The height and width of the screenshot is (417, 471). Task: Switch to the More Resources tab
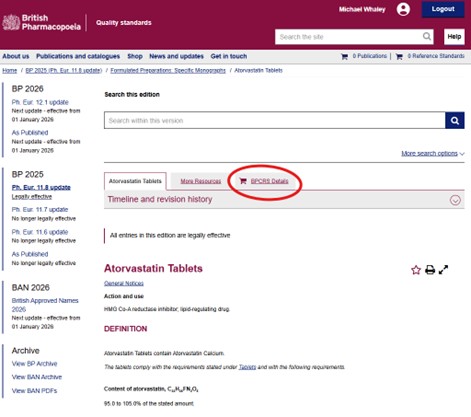click(x=201, y=181)
